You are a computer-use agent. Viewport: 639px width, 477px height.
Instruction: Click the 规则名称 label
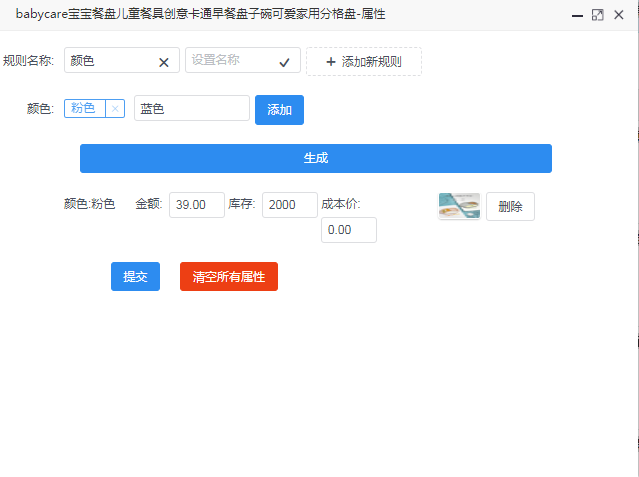[28, 60]
